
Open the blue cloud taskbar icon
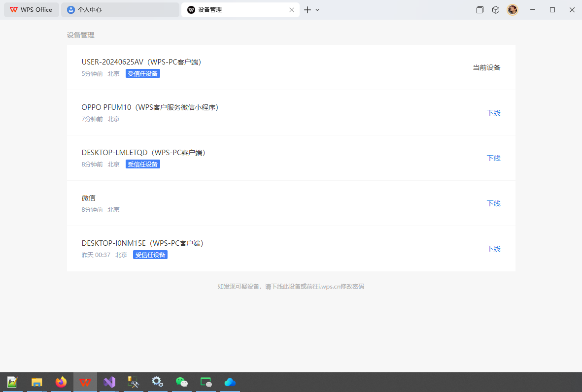click(230, 382)
